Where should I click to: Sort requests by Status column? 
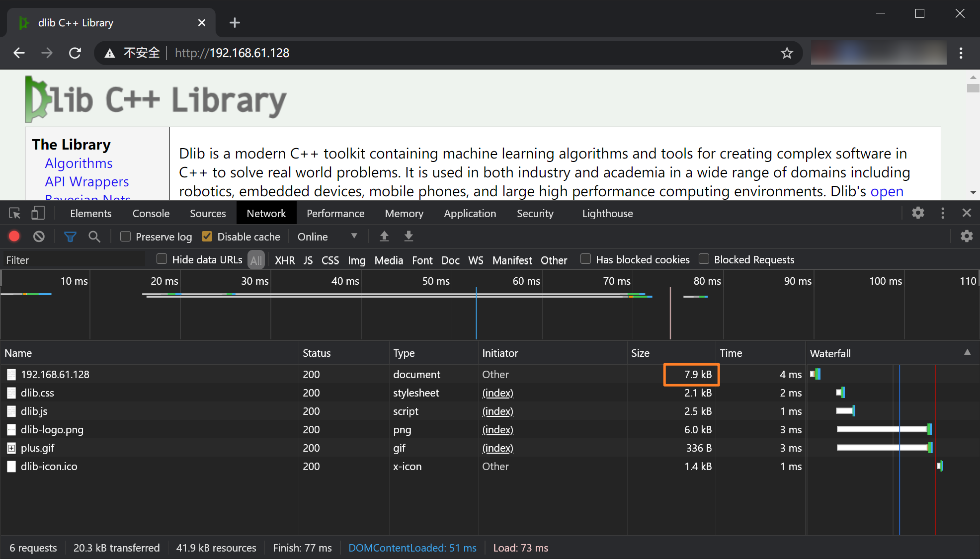pyautogui.click(x=343, y=353)
